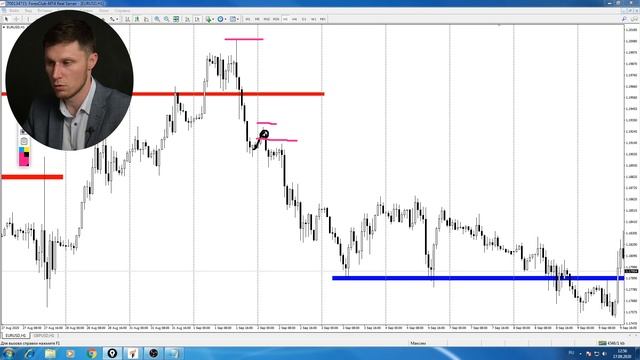Zoom in on the chart
This screenshot has width=640, height=360.
point(157,19)
